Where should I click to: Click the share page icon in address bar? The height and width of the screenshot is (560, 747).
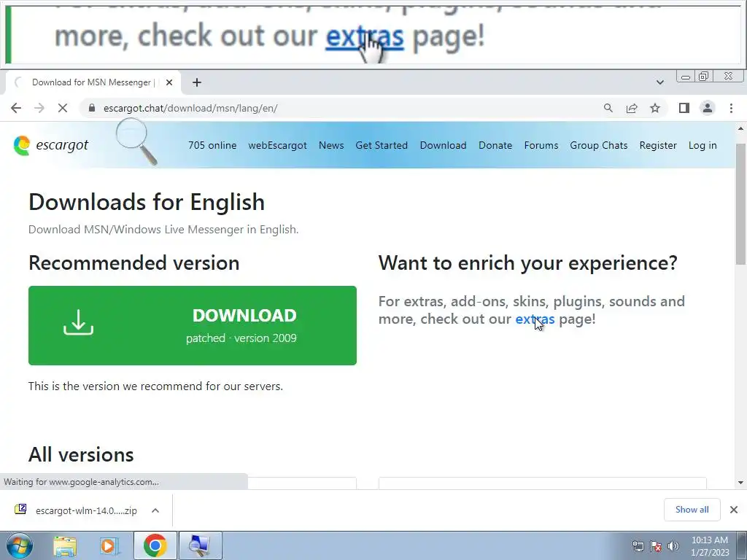[632, 108]
